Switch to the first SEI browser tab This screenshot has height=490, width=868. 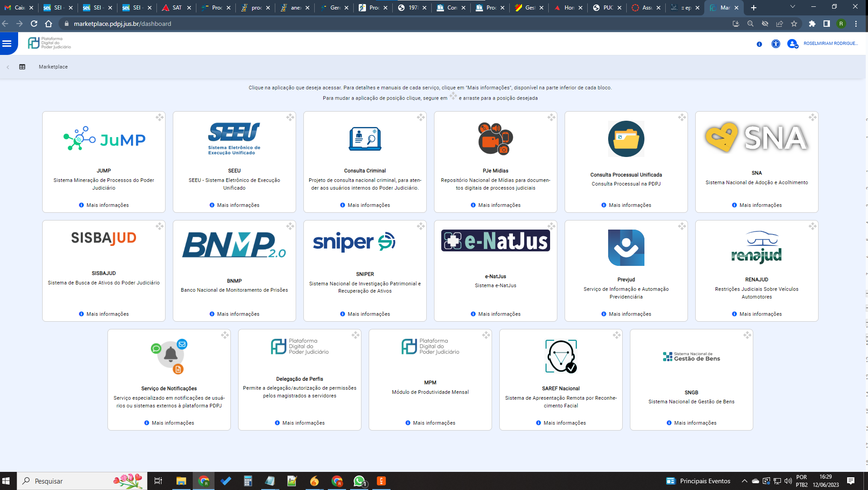[58, 7]
